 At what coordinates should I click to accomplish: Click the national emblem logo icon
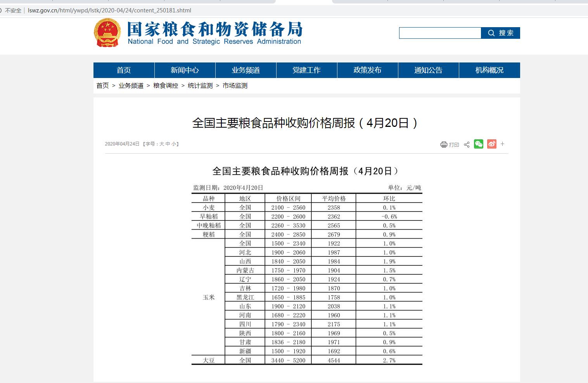(x=107, y=33)
